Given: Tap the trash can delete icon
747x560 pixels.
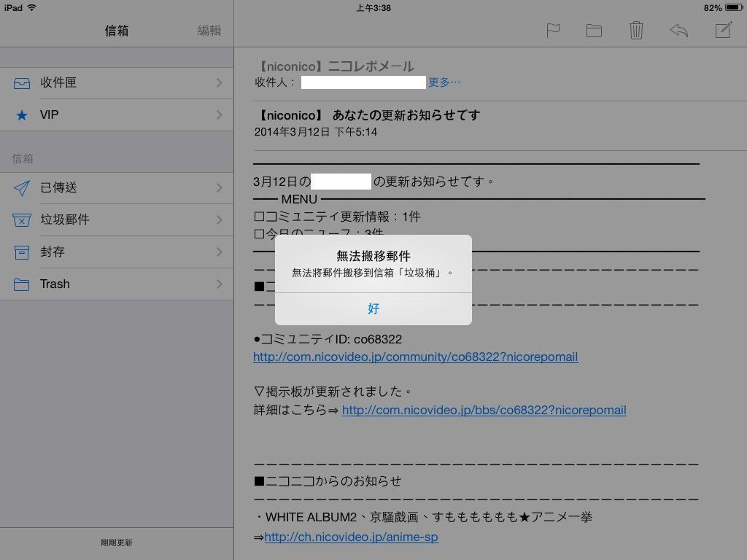Looking at the screenshot, I should (636, 31).
